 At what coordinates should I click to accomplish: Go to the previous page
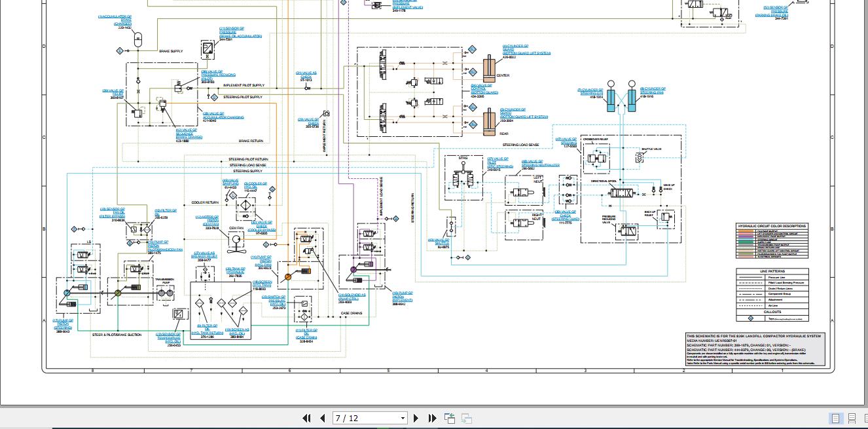coord(323,418)
